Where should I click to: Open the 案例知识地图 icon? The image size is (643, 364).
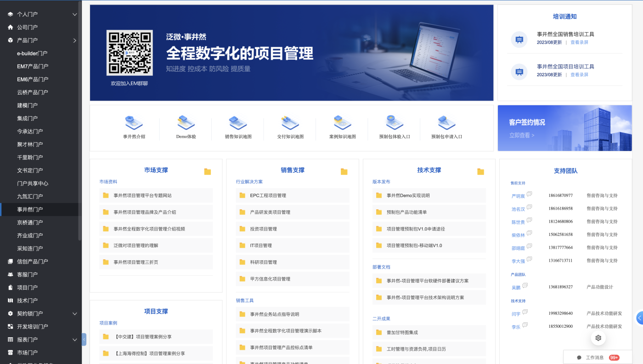coord(342,123)
